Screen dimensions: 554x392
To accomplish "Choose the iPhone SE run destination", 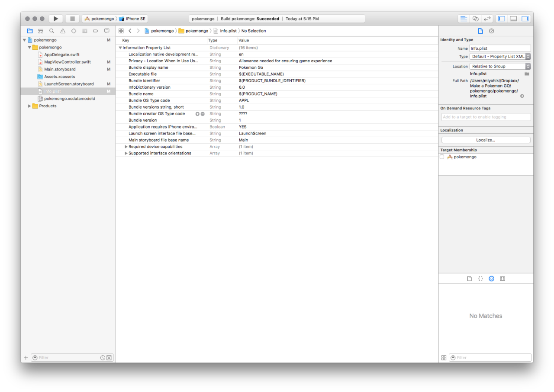I will click(x=132, y=19).
